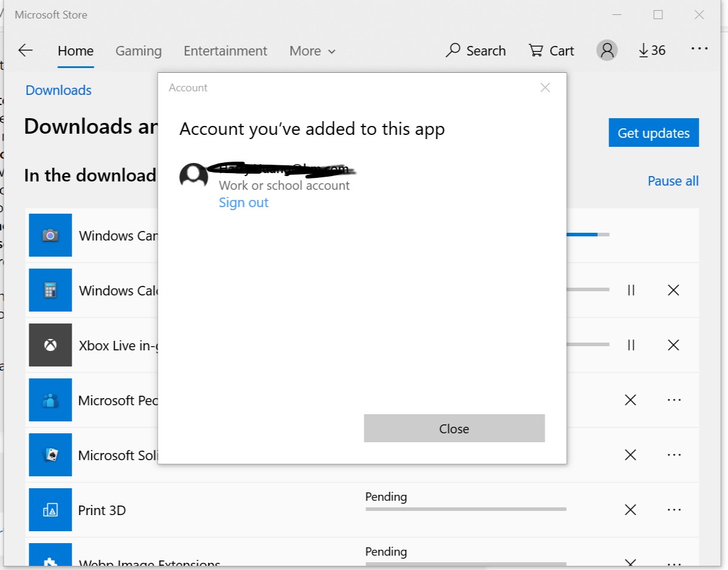Cancel the Print 3D pending download
This screenshot has width=728, height=570.
[x=630, y=510]
